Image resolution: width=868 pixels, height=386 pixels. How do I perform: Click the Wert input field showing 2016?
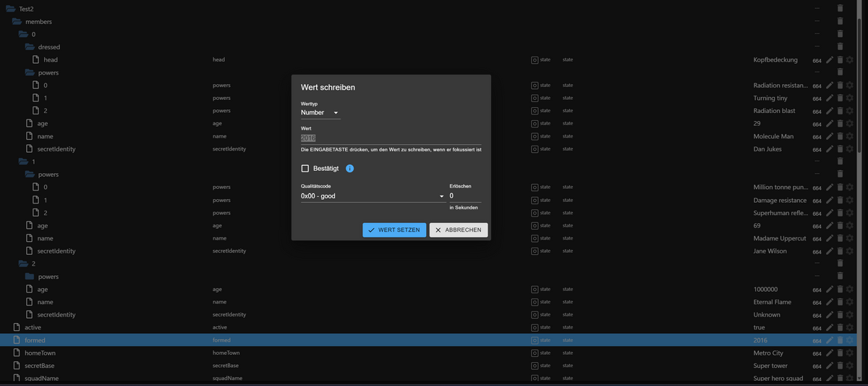tap(391, 138)
